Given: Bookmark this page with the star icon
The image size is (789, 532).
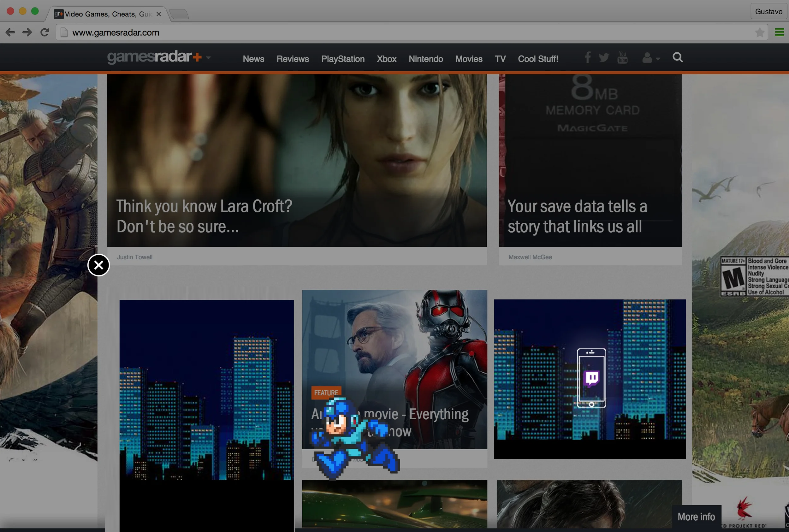Looking at the screenshot, I should (x=760, y=33).
